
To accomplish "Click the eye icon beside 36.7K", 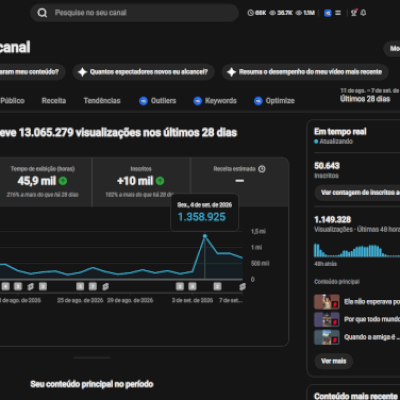I will [272, 13].
